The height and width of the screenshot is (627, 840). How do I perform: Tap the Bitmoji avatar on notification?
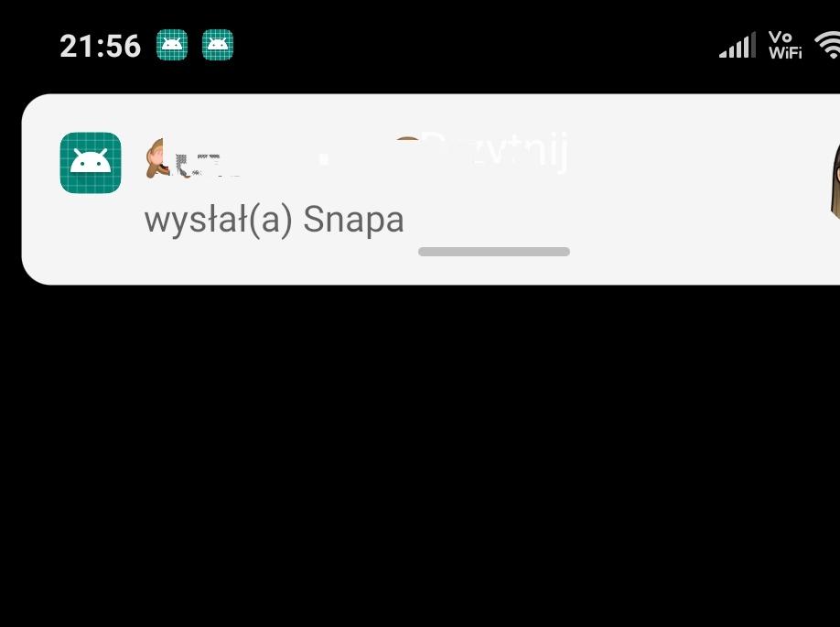click(835, 181)
